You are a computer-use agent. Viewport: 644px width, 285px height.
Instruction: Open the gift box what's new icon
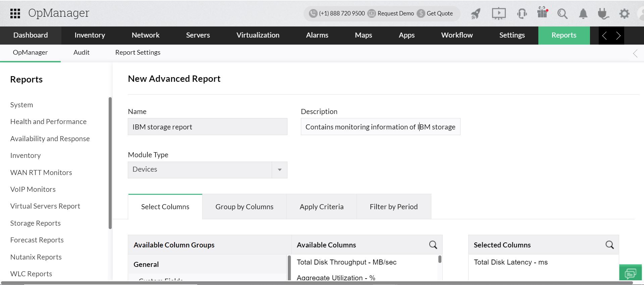pyautogui.click(x=542, y=13)
